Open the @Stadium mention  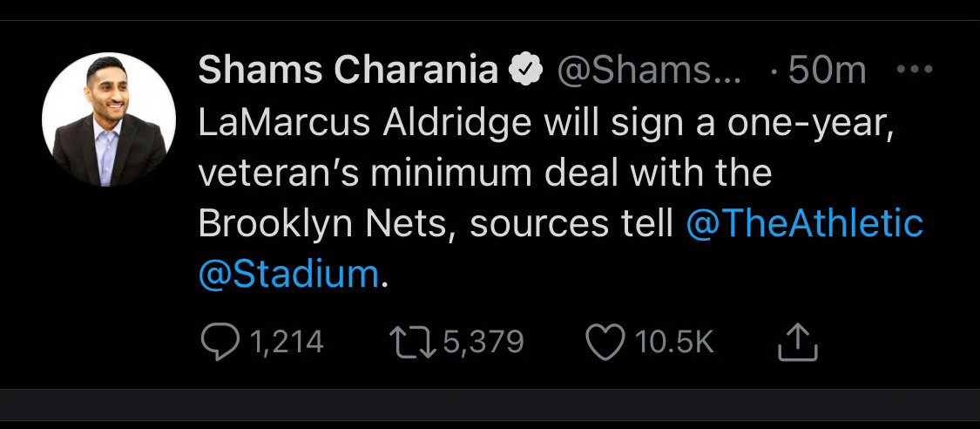(289, 274)
